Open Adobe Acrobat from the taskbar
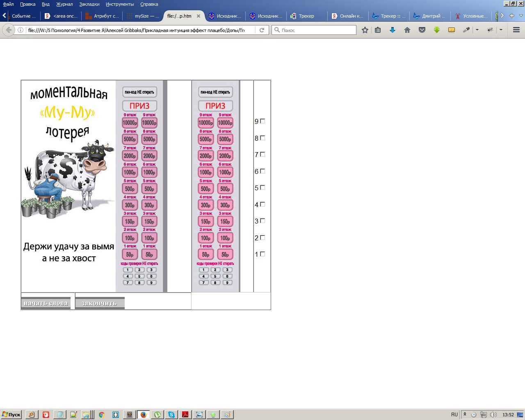This screenshot has height=420, width=525. [185, 415]
